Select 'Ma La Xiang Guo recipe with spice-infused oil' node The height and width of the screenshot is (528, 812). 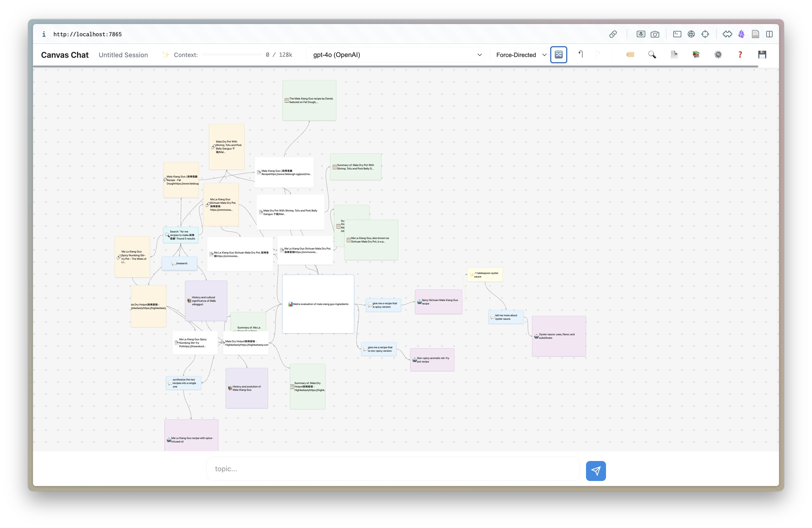191,435
